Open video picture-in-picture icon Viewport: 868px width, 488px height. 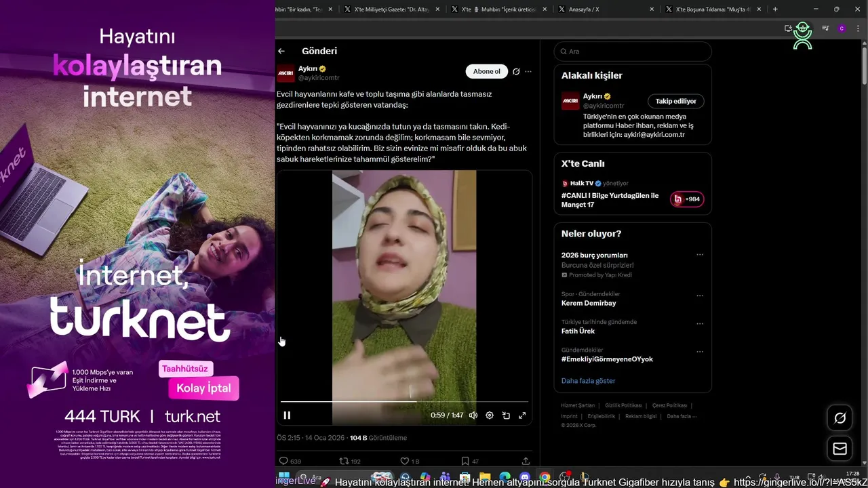pos(506,415)
